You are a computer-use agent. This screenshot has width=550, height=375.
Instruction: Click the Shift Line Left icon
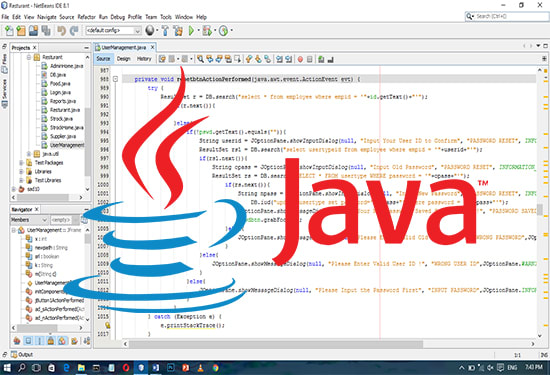pyautogui.click(x=279, y=59)
